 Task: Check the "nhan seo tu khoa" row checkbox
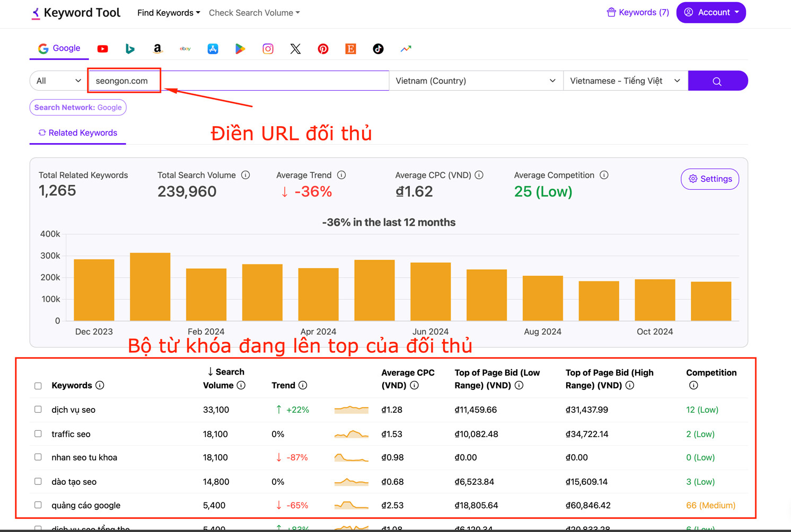(x=38, y=457)
